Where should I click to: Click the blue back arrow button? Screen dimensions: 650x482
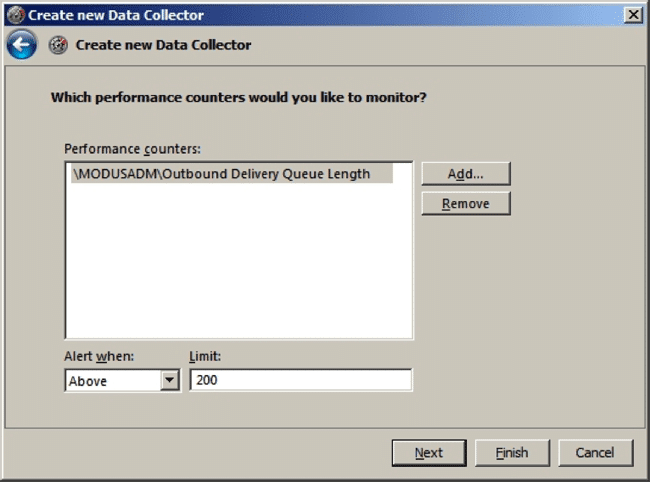(22, 45)
